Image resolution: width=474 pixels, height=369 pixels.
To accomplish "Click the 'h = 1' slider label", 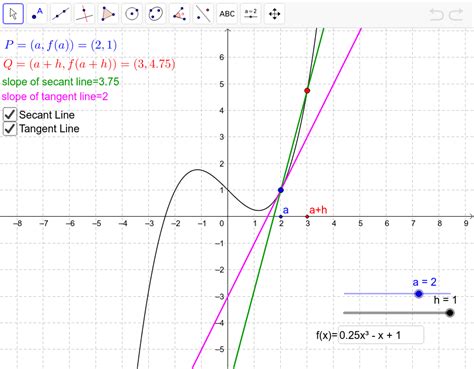I will pos(445,300).
